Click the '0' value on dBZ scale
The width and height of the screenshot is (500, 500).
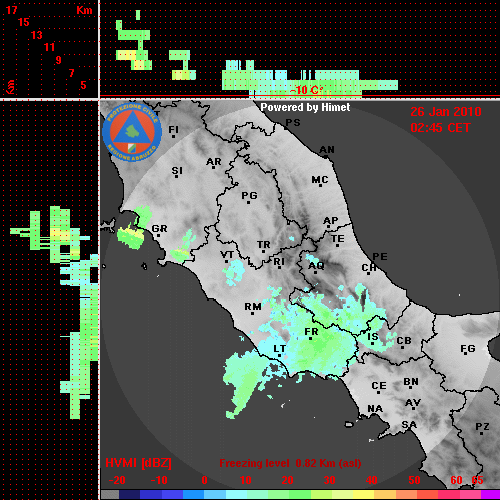pos(204,480)
